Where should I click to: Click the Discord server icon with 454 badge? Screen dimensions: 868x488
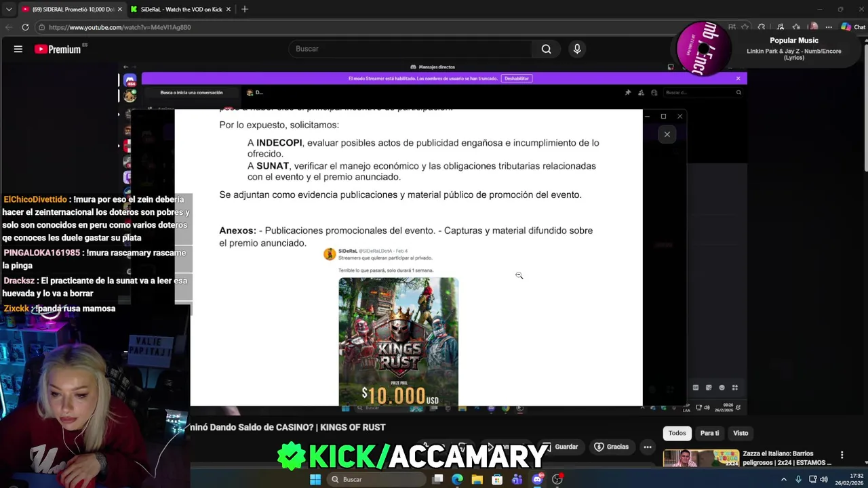[x=130, y=81]
